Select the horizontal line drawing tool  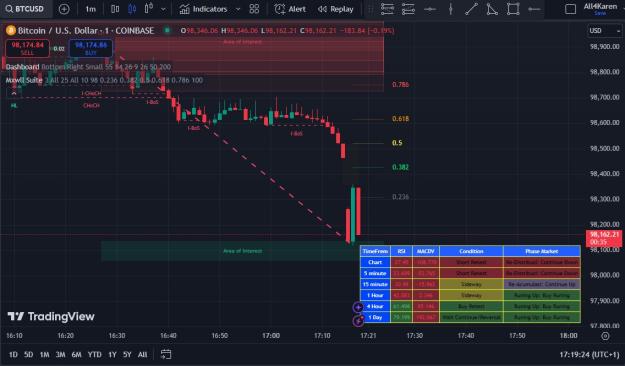tap(430, 9)
